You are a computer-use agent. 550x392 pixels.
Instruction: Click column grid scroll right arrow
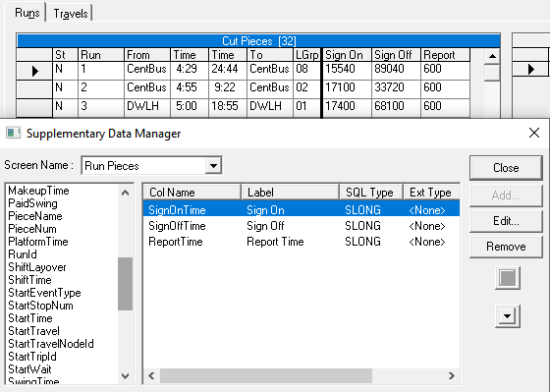click(452, 376)
